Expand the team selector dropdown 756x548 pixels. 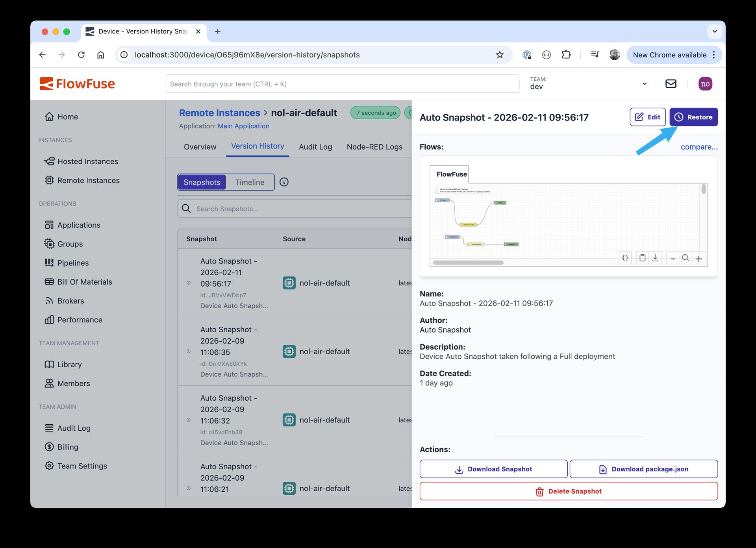644,83
